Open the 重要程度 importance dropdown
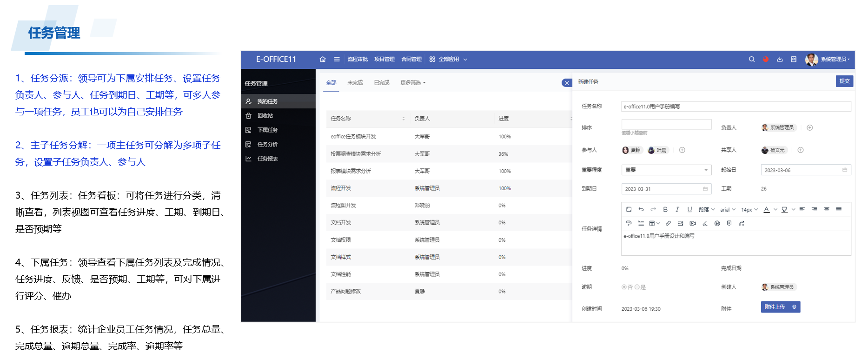868x360 pixels. (x=666, y=170)
